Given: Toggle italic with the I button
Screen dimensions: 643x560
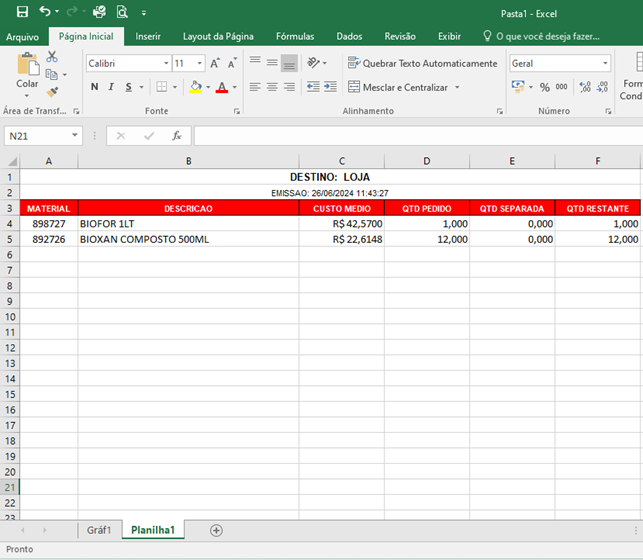Looking at the screenshot, I should click(111, 87).
